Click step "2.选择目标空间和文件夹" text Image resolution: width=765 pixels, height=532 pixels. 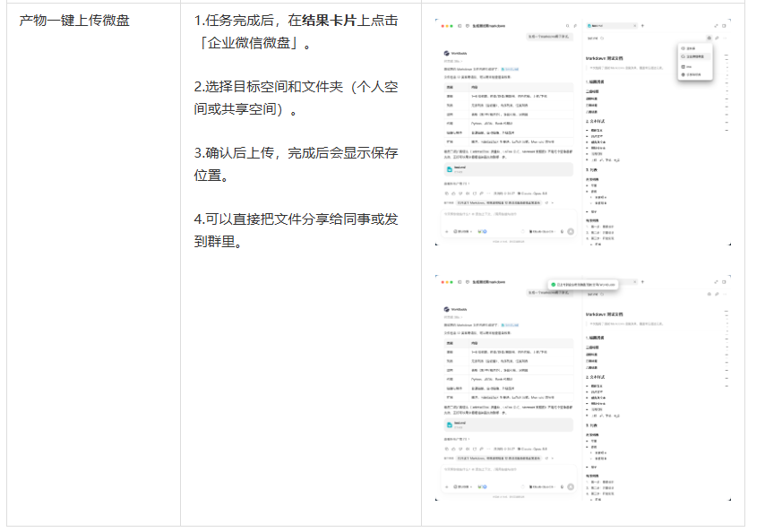point(269,87)
